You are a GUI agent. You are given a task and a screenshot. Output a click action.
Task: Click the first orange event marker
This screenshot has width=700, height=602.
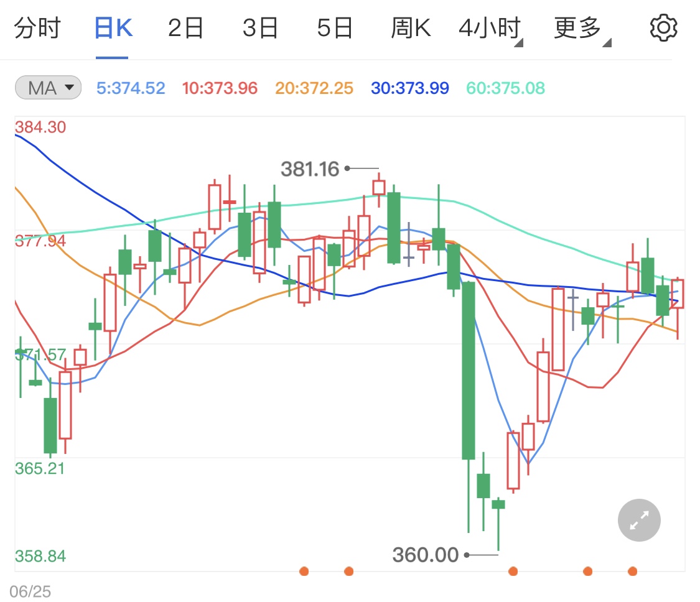[x=304, y=571]
